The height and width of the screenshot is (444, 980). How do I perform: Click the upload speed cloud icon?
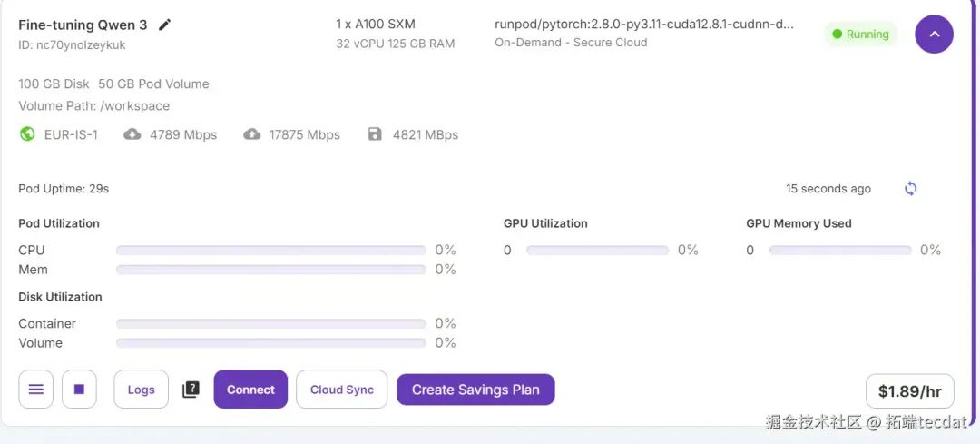click(x=252, y=134)
